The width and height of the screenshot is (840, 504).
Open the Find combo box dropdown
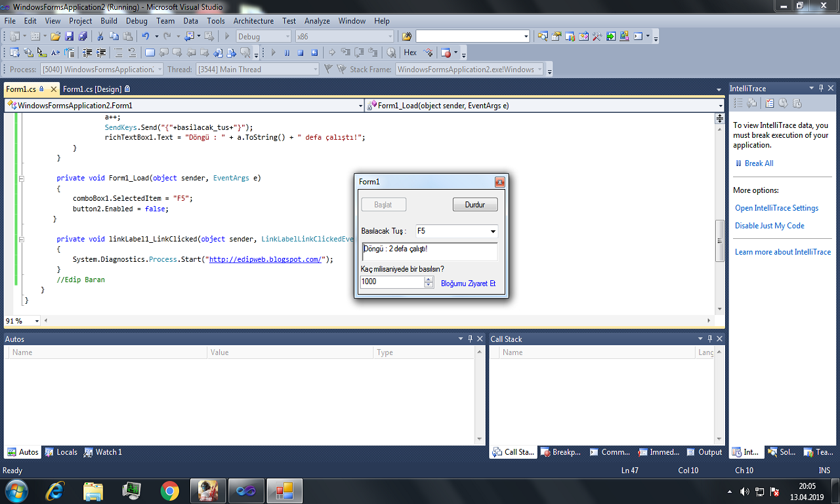pyautogui.click(x=526, y=37)
